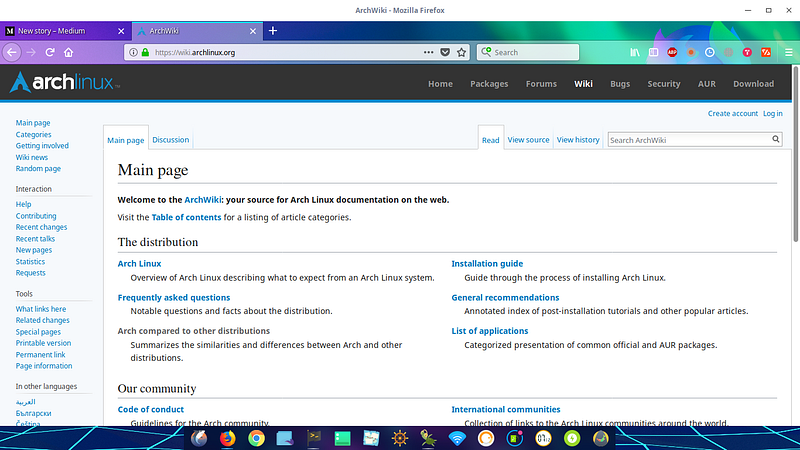Go to Home in the Arch navbar
The width and height of the screenshot is (800, 450).
click(x=440, y=84)
